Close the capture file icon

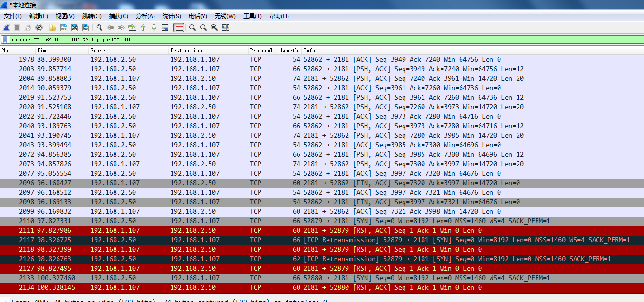coord(75,28)
